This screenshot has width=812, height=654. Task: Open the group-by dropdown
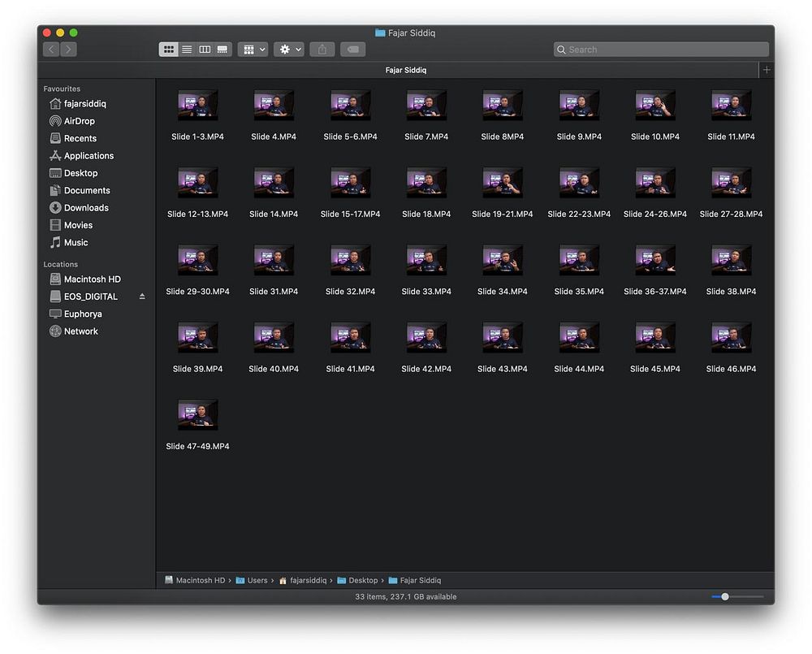point(253,50)
